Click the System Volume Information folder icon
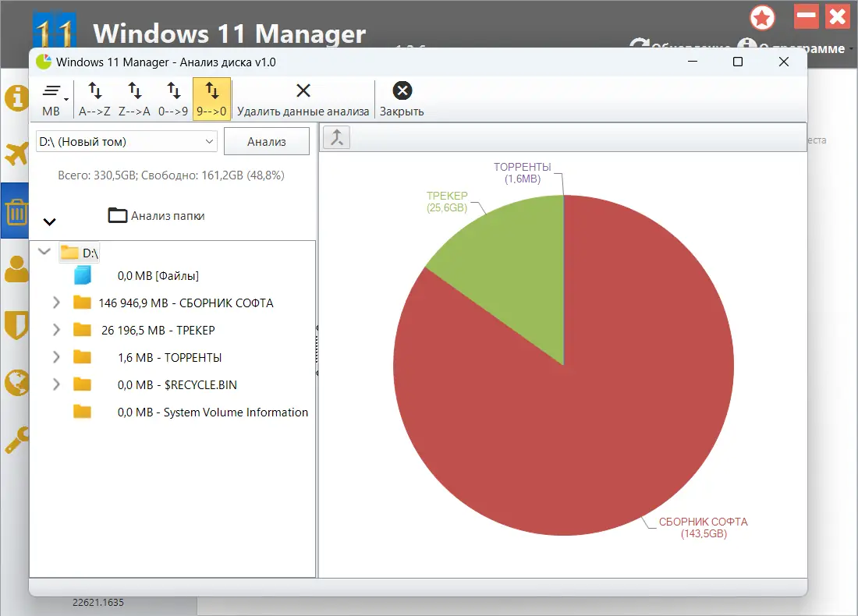The width and height of the screenshot is (858, 616). pyautogui.click(x=82, y=412)
